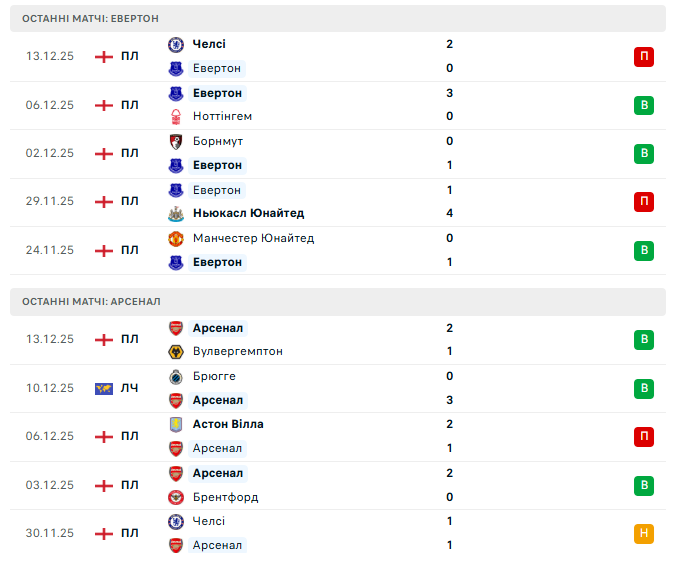
Task: Click the Bournemouth club logo
Action: [x=176, y=141]
